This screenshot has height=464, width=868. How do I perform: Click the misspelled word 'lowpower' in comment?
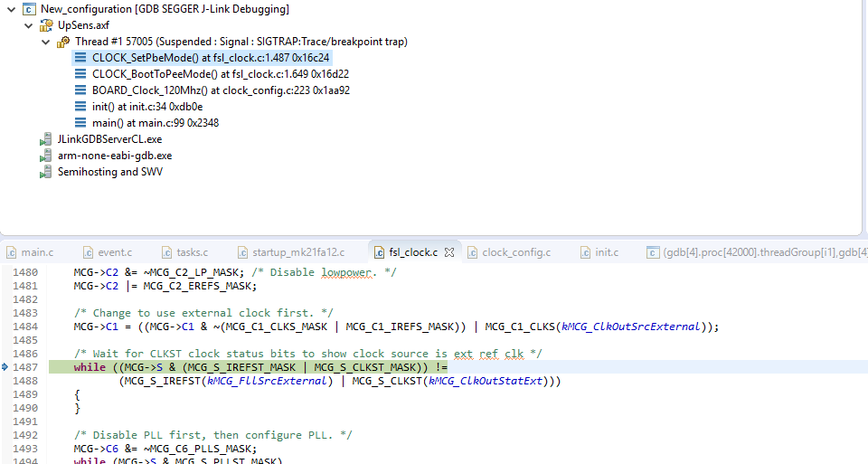click(x=346, y=272)
